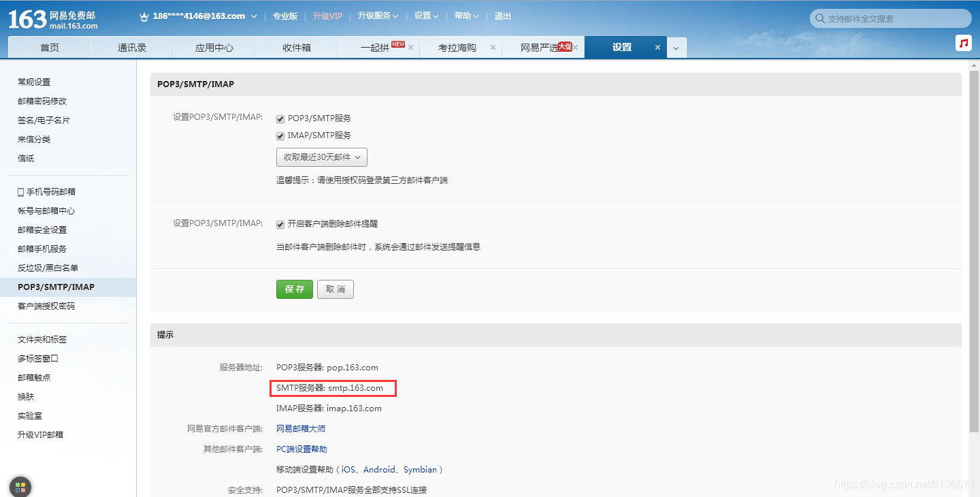Click the 取消 button

pos(336,289)
